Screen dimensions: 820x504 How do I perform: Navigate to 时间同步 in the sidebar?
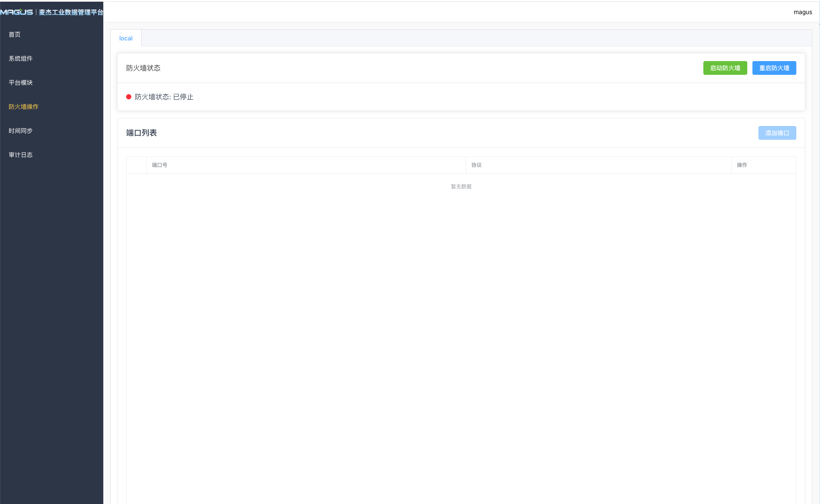point(21,131)
